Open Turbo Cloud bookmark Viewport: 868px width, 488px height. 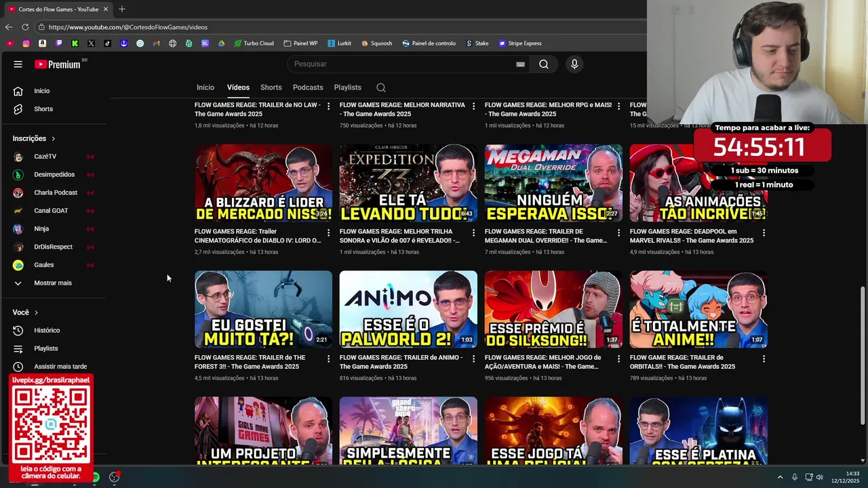click(x=254, y=43)
